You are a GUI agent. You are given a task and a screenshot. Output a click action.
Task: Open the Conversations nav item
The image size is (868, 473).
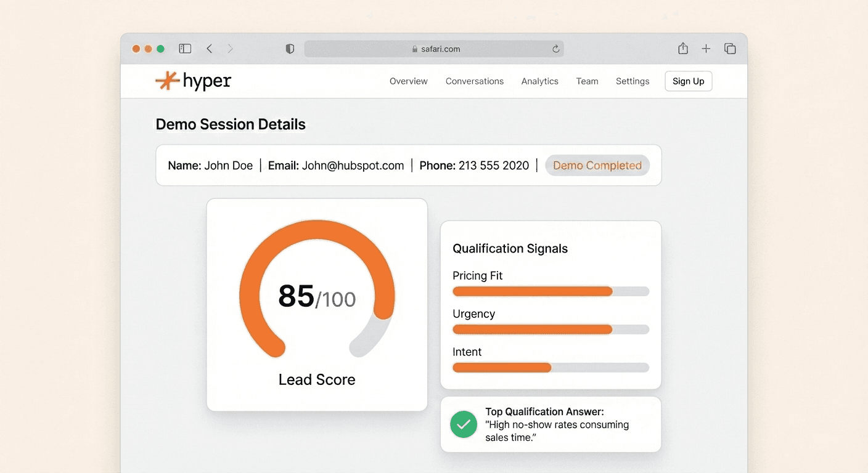[475, 81]
